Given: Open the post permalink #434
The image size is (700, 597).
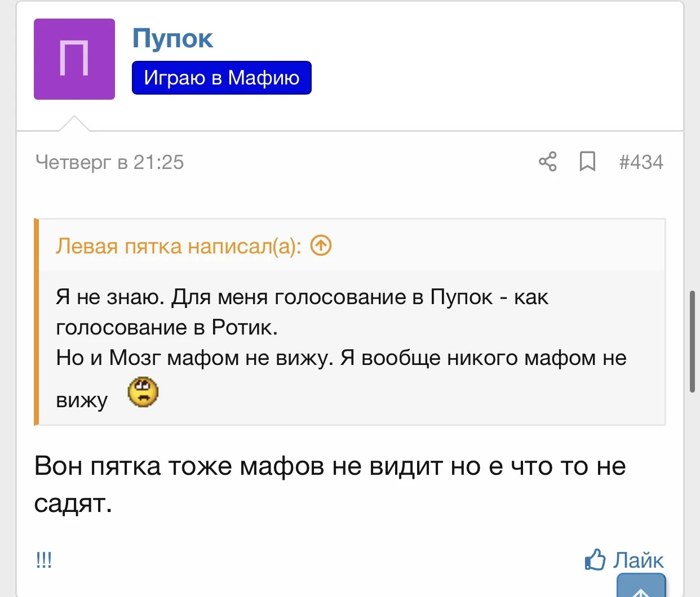Looking at the screenshot, I should tap(641, 162).
